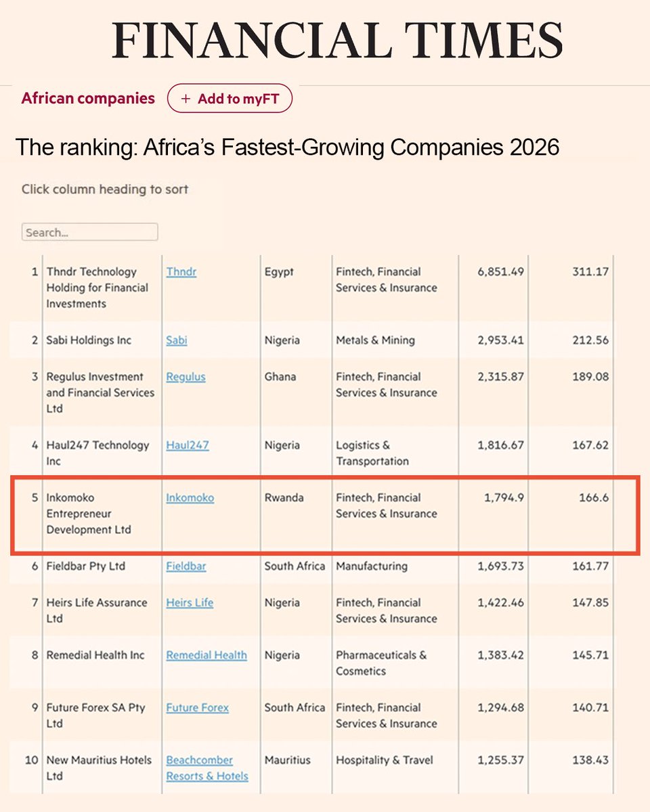Click into the Search input field
Screen dimensions: 650x812
point(90,232)
